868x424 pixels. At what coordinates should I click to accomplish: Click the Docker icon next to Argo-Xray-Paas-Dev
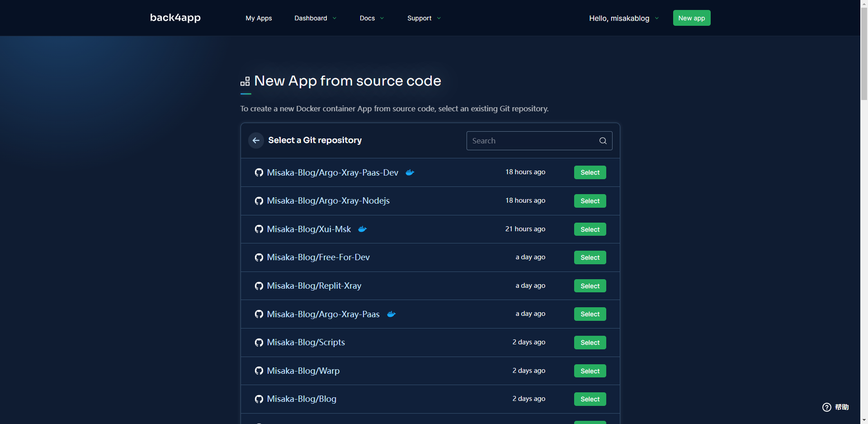pyautogui.click(x=410, y=172)
